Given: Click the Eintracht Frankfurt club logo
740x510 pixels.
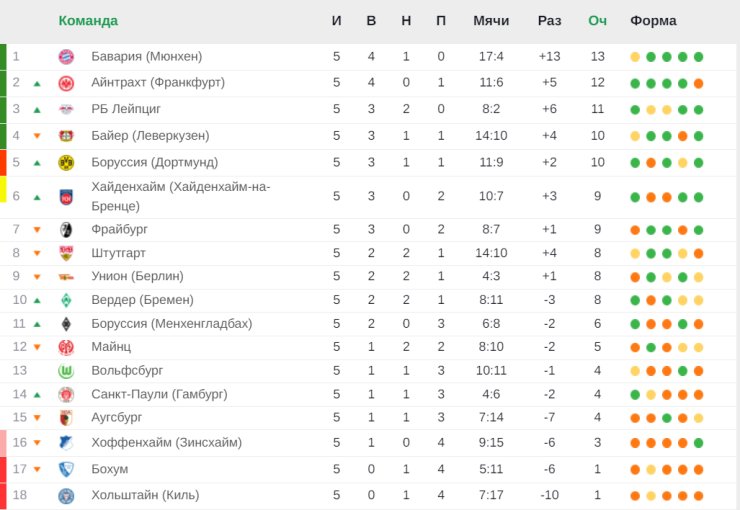Looking at the screenshot, I should click(66, 83).
